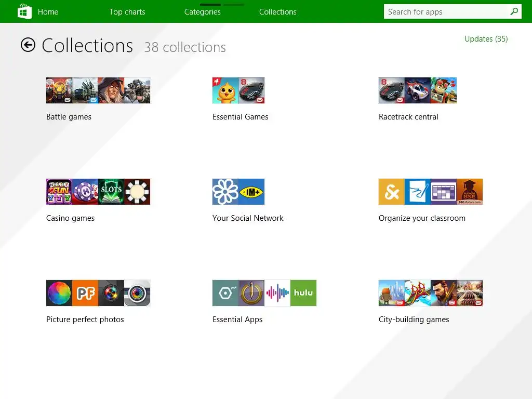Open the IM+ messenger icon

(x=251, y=192)
